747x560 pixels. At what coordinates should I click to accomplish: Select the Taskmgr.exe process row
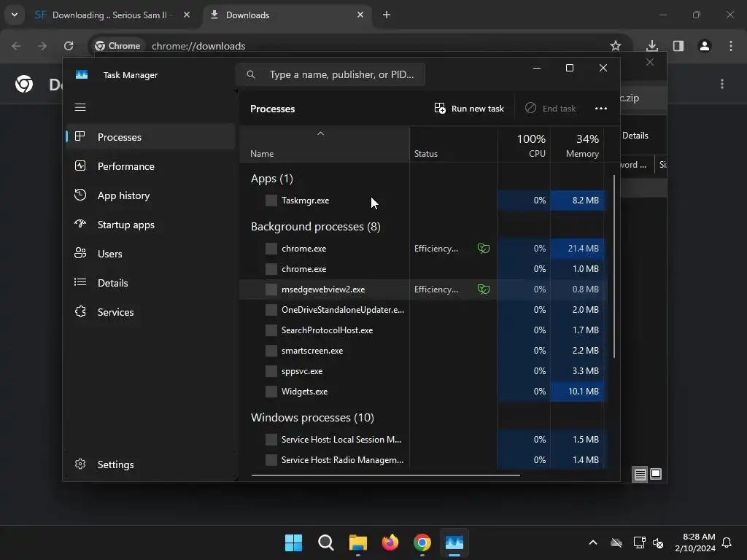click(x=422, y=201)
